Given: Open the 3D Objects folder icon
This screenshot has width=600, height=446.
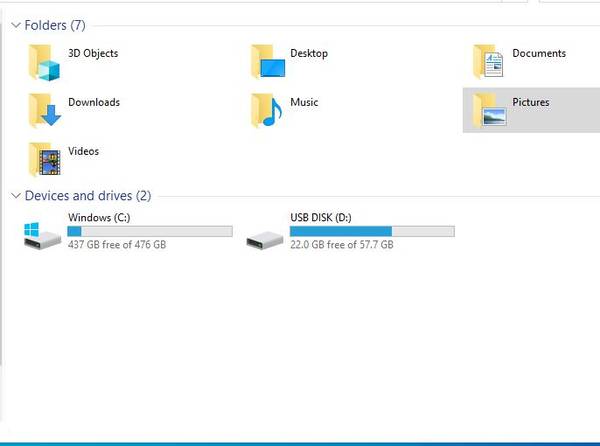Looking at the screenshot, I should point(44,62).
